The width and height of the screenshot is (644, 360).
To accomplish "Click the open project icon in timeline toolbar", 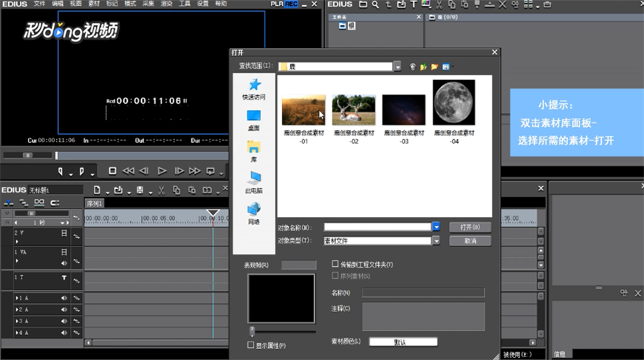I will [x=118, y=190].
